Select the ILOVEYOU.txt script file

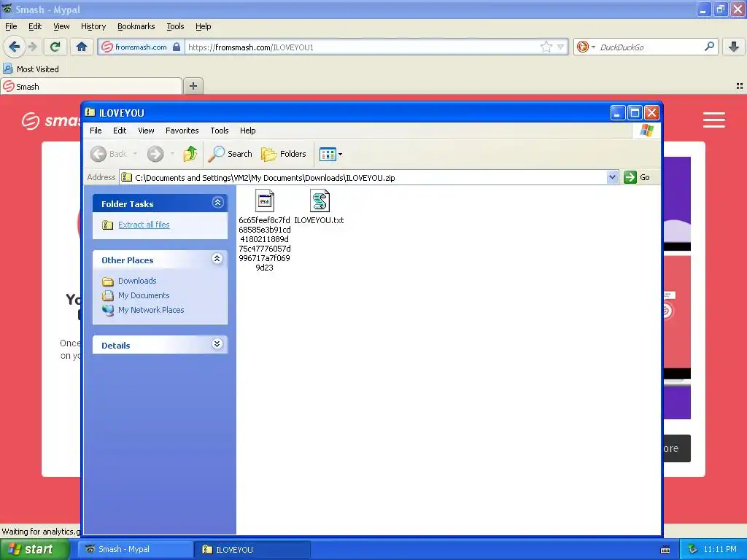click(x=319, y=206)
